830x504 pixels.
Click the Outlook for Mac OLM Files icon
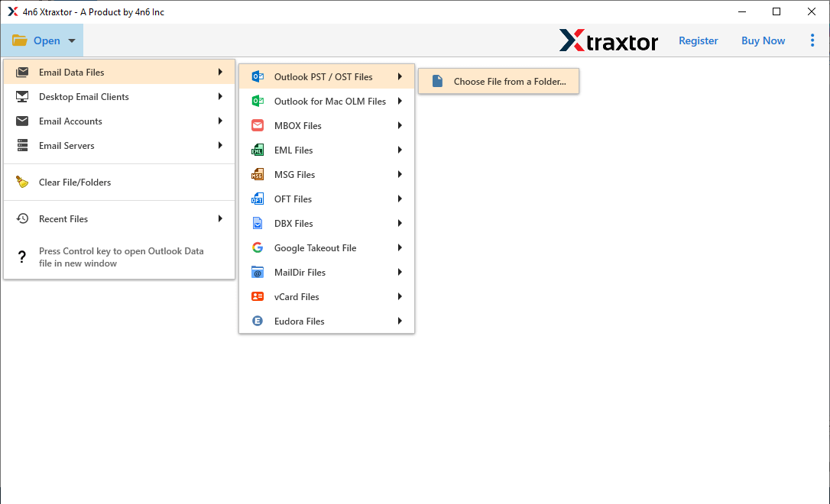(258, 101)
